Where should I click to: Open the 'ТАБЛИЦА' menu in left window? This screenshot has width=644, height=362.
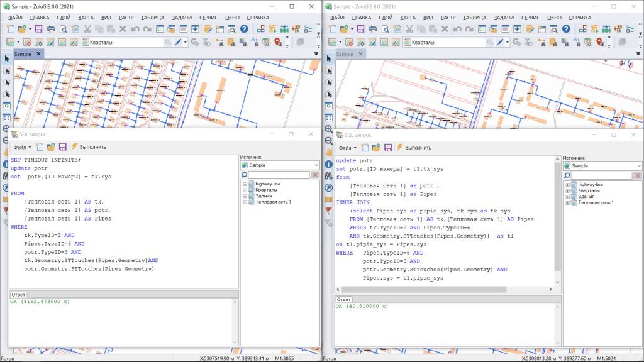[x=153, y=18]
